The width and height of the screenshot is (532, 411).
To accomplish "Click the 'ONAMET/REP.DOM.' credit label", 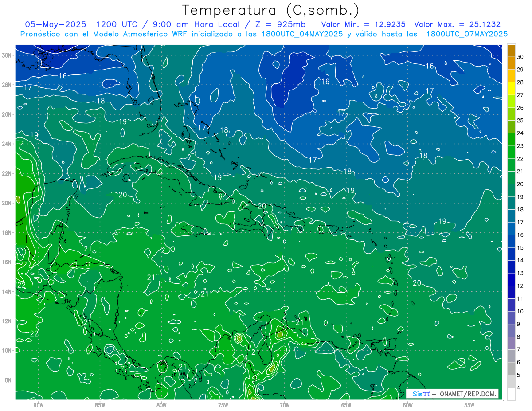I will 467,394.
